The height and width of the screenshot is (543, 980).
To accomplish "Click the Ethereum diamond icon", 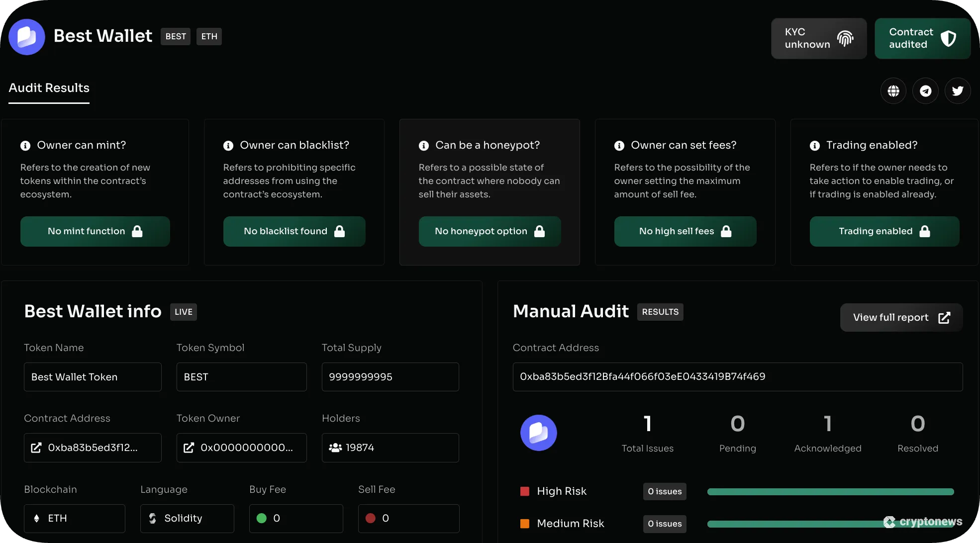I will tap(36, 519).
